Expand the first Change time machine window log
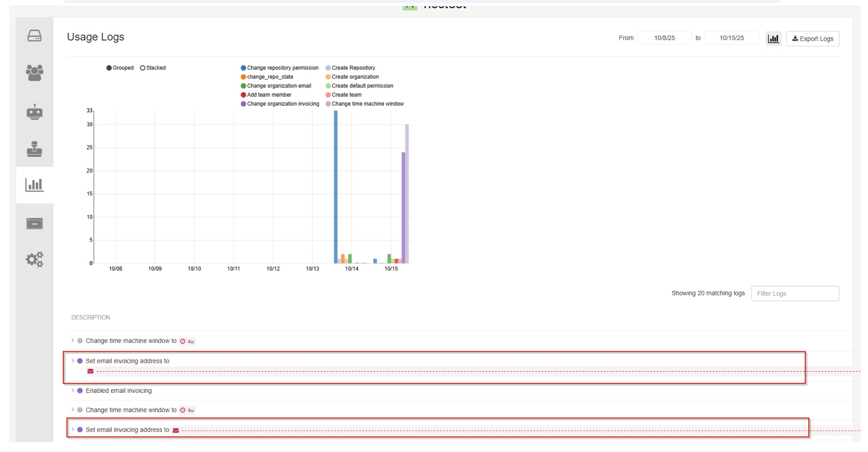Viewport: 868px width, 452px height. pos(73,340)
